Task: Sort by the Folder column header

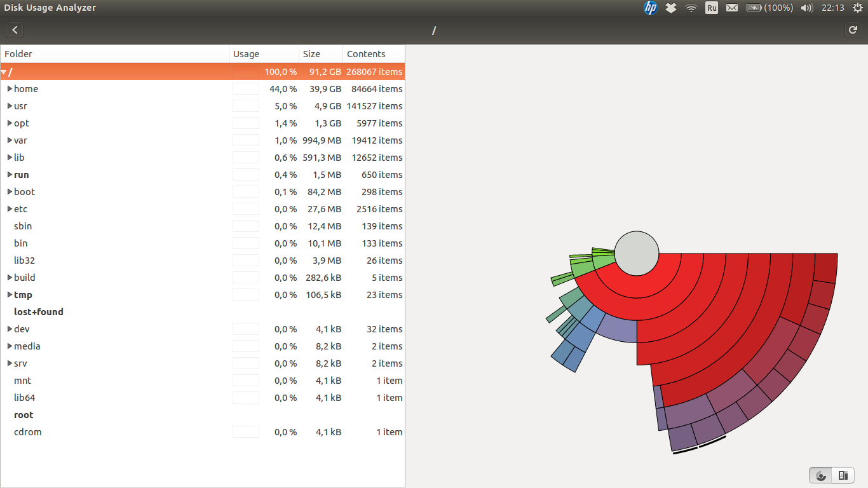Action: pyautogui.click(x=115, y=54)
